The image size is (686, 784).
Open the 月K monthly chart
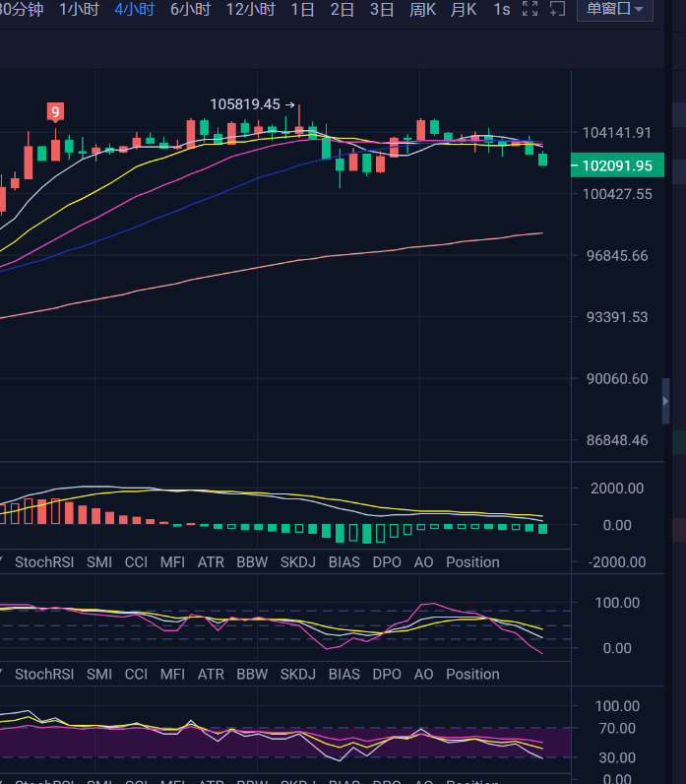464,9
